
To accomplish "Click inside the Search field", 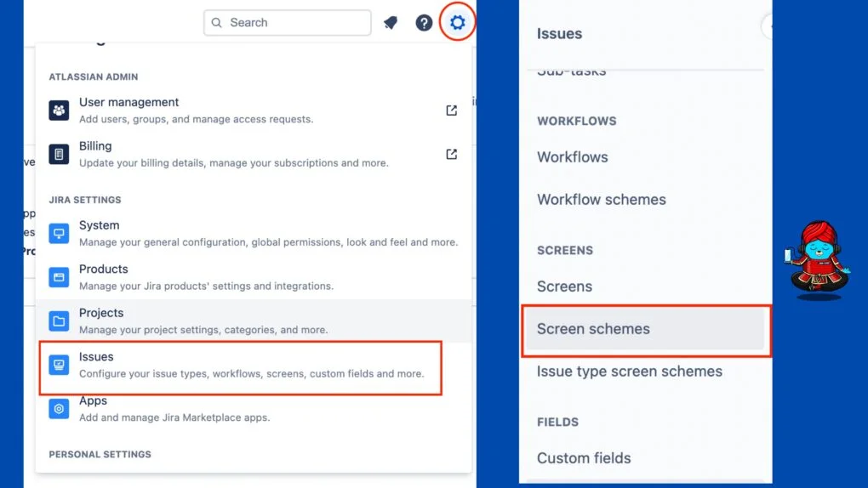I will 288,23.
